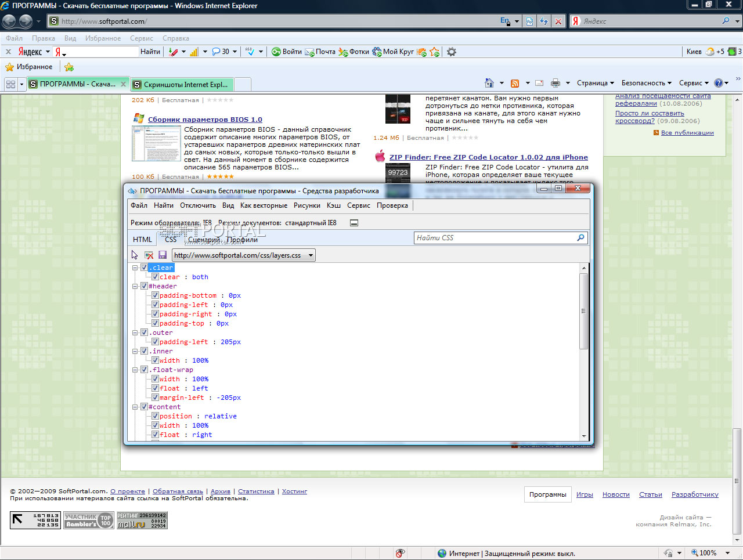Collapse the .clear rule tree node

[x=135, y=268]
